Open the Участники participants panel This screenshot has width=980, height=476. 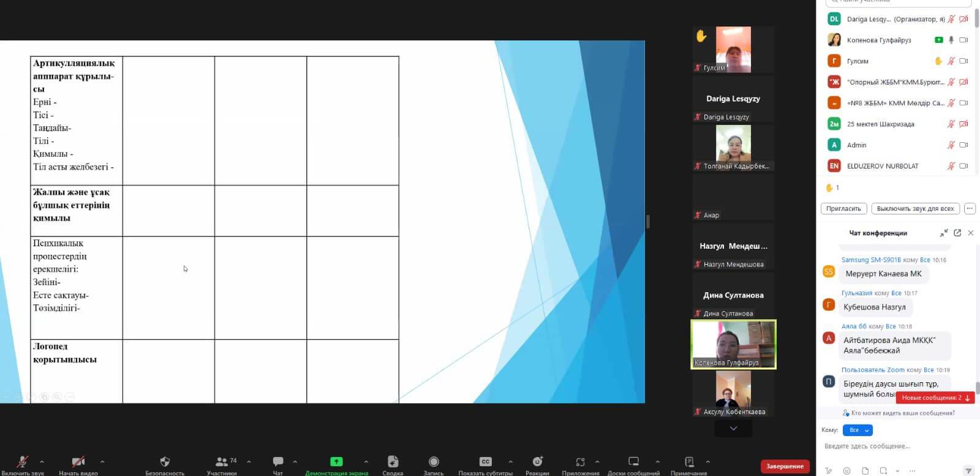pyautogui.click(x=222, y=462)
